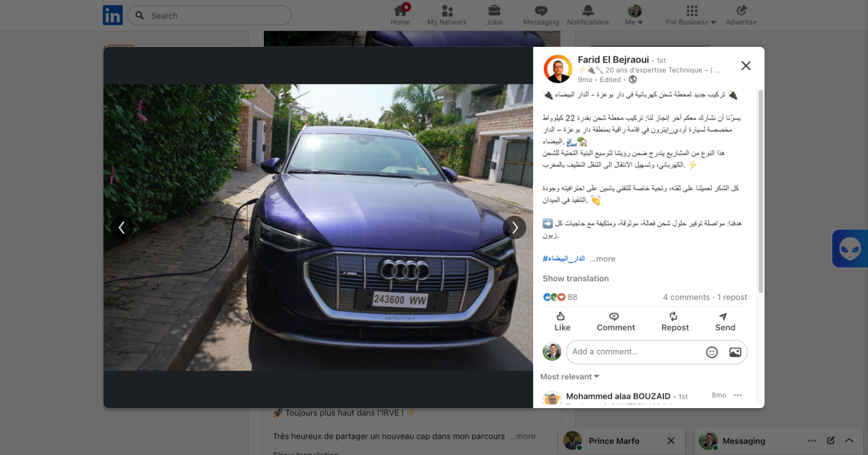Open the My Network tab
This screenshot has width=868, height=455.
pyautogui.click(x=447, y=15)
